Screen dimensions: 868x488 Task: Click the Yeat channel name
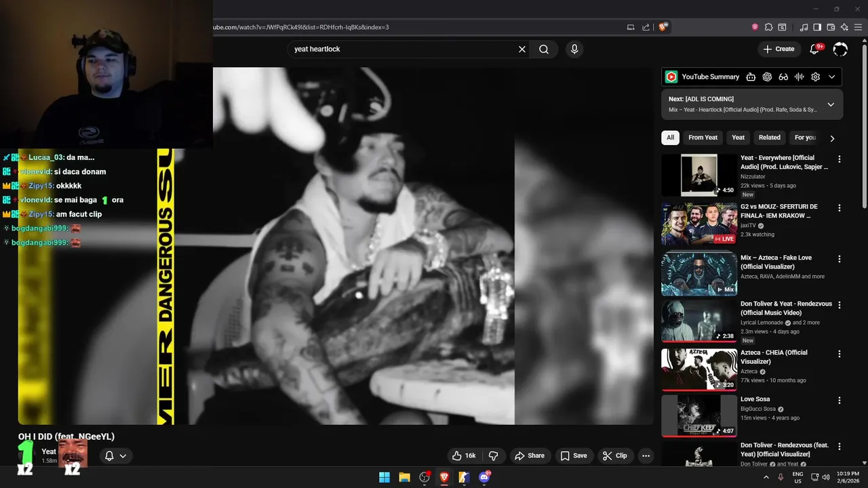coord(49,451)
